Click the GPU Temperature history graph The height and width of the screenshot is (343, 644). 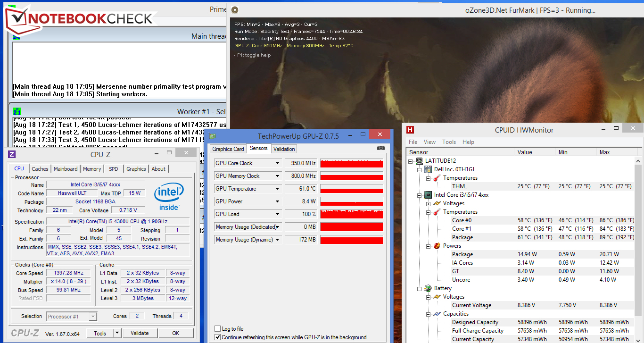coord(352,189)
